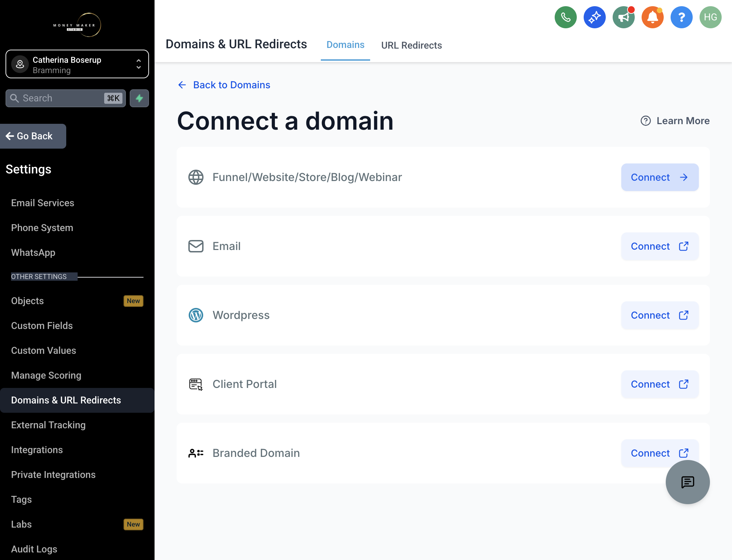Click the Wordpress logo icon
Screen dimensions: 732x560
196,315
